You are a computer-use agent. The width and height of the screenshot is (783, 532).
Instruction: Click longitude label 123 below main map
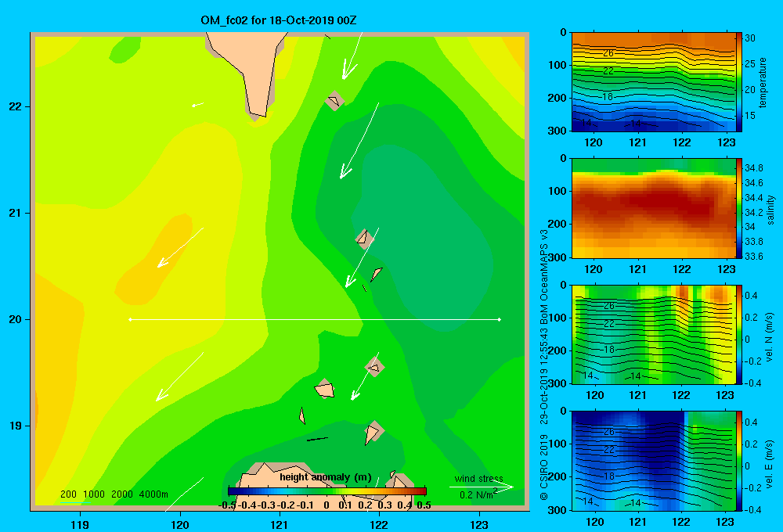tap(479, 524)
